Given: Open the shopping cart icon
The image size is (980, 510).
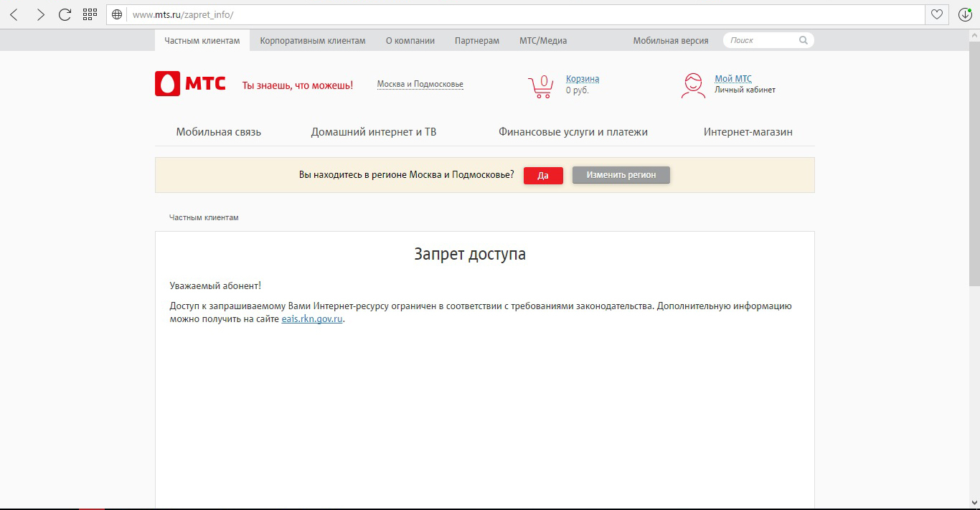Looking at the screenshot, I should pyautogui.click(x=541, y=86).
